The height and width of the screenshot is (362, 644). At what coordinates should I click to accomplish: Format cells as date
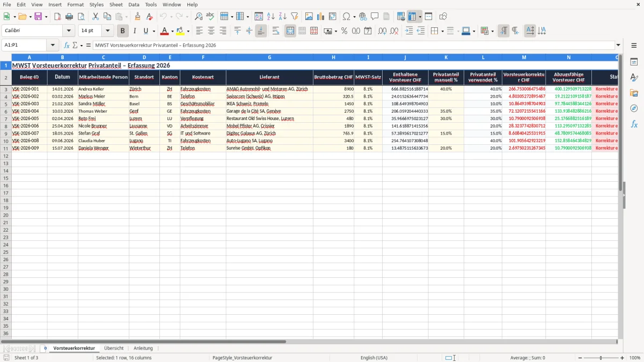point(368,31)
